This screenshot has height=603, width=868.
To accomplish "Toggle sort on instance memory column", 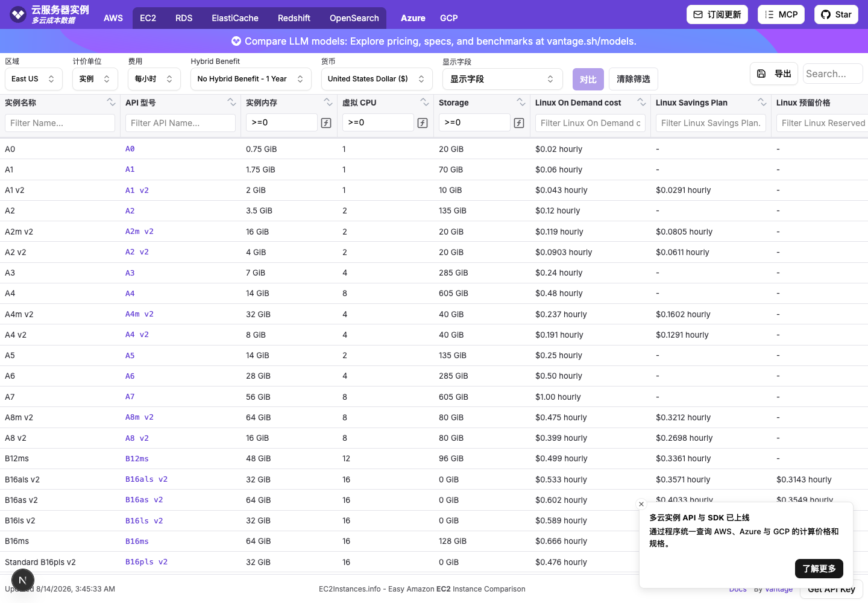I will click(328, 102).
